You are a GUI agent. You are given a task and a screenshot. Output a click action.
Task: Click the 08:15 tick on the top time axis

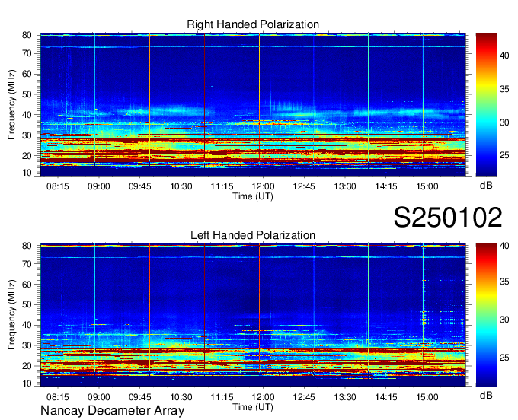pyautogui.click(x=58, y=186)
